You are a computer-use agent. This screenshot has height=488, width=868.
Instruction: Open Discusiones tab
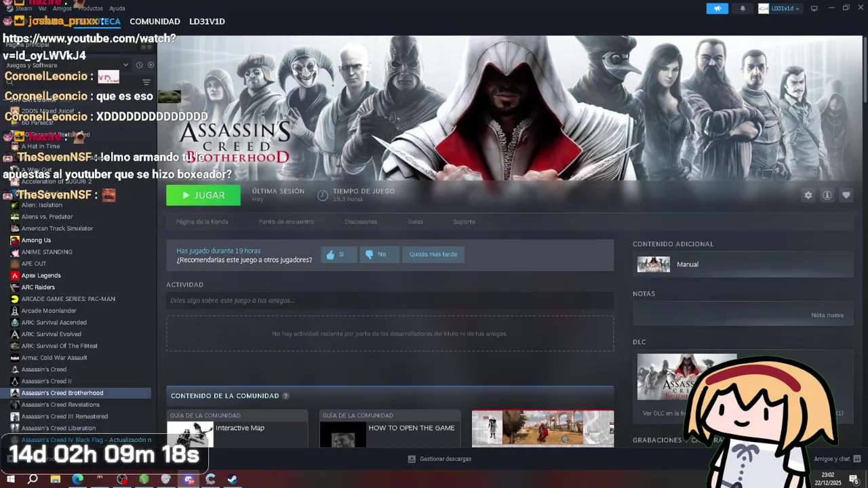361,222
